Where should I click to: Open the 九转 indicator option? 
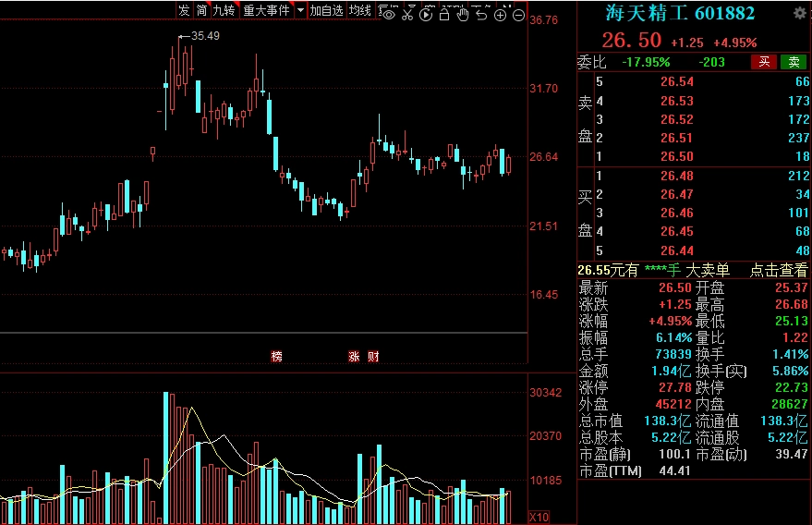[224, 10]
